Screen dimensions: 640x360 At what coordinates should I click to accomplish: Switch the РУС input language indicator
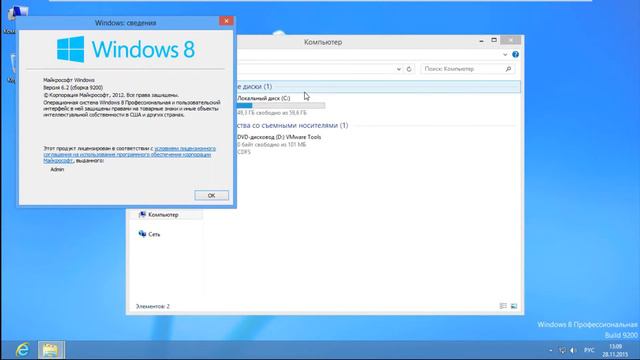(589, 350)
